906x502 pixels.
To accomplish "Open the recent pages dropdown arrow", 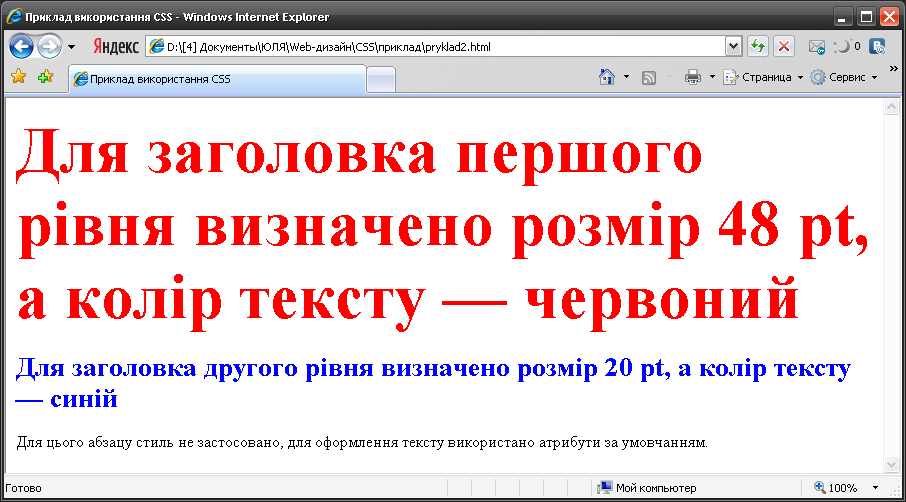I will coord(71,47).
